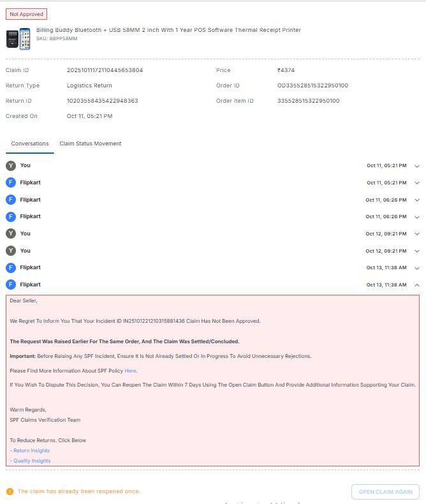Collapse the open Flipkart message chevron
Screen dimensions: 426x504
[x=417, y=285]
